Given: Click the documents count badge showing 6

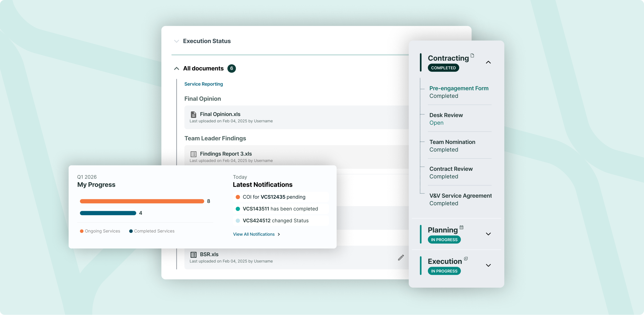Looking at the screenshot, I should 232,68.
